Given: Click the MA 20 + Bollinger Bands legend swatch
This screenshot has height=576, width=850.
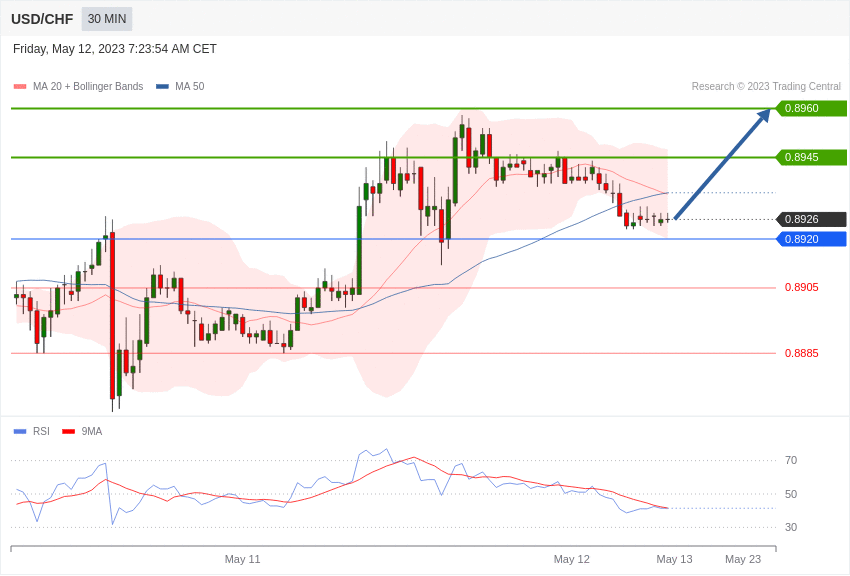Looking at the screenshot, I should click(20, 87).
